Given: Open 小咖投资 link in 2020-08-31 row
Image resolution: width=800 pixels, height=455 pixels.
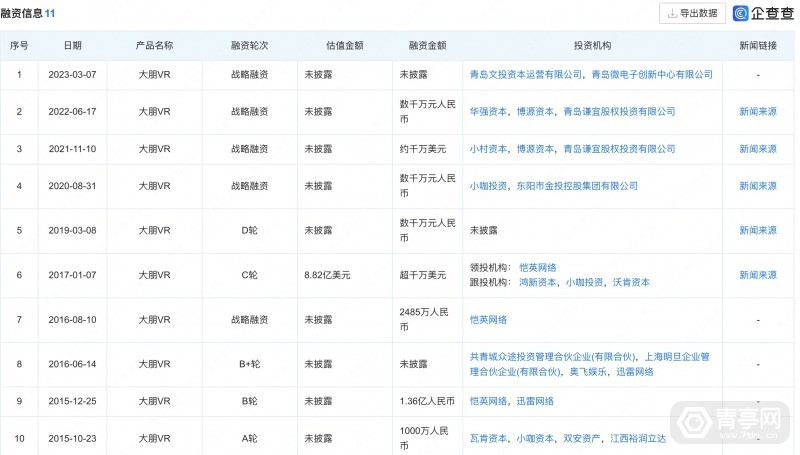Looking at the screenshot, I should click(x=488, y=186).
